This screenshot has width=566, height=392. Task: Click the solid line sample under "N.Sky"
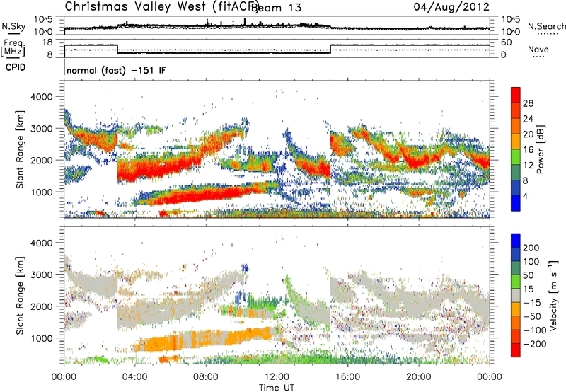tap(13, 34)
